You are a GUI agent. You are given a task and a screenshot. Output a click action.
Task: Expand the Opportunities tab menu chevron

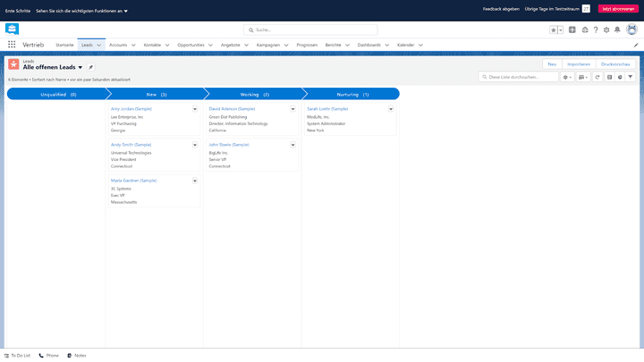[x=210, y=46]
